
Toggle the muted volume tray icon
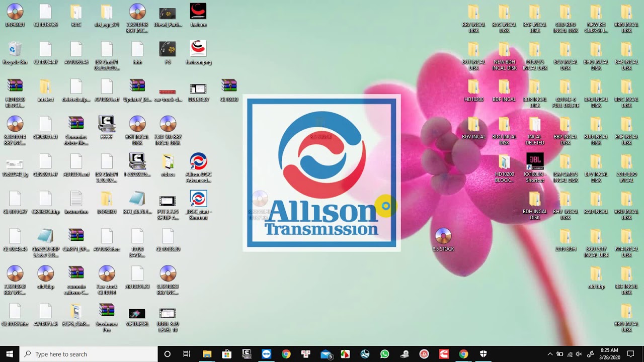[579, 354]
